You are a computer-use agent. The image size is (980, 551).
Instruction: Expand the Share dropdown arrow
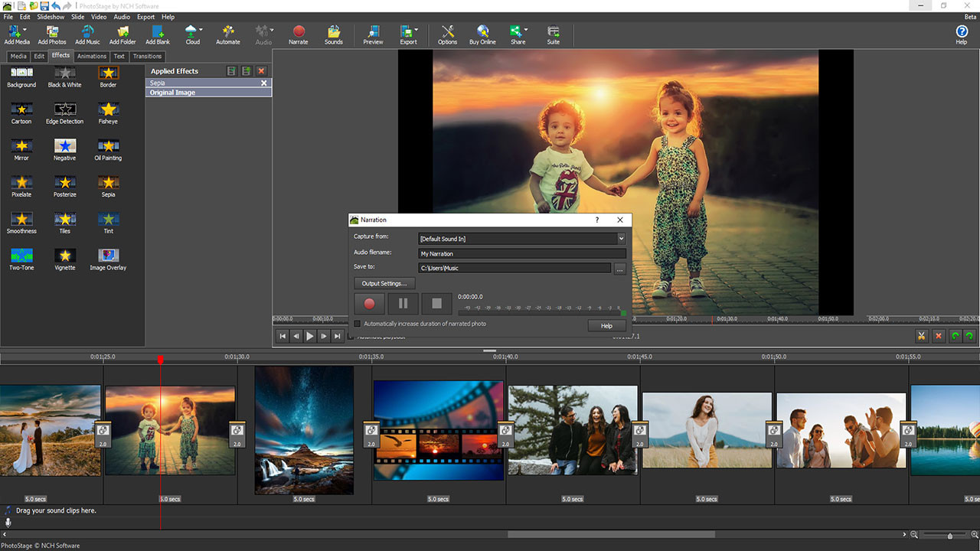[x=527, y=31]
